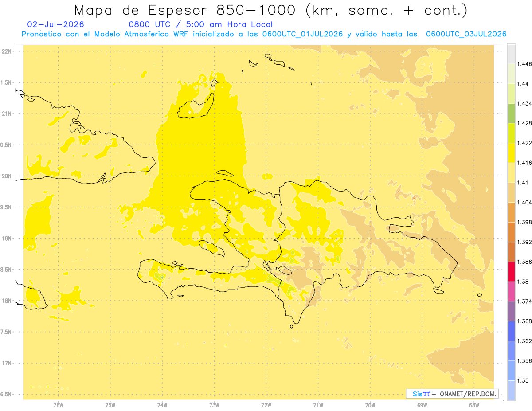The height and width of the screenshot is (411, 532).
Task: Click the bright yellow 1.416–1.422 legend swatch
Action: click(511, 153)
